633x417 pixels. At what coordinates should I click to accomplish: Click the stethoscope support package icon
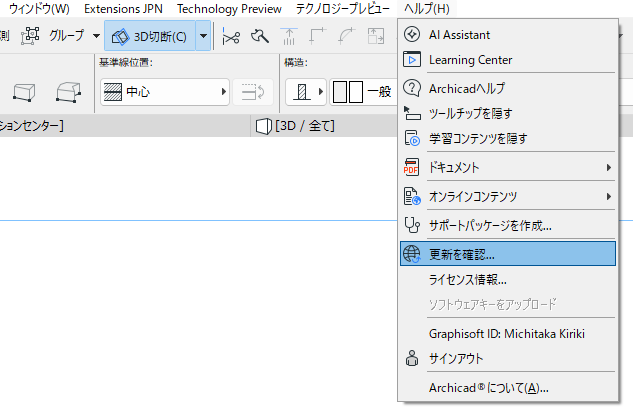(x=412, y=225)
